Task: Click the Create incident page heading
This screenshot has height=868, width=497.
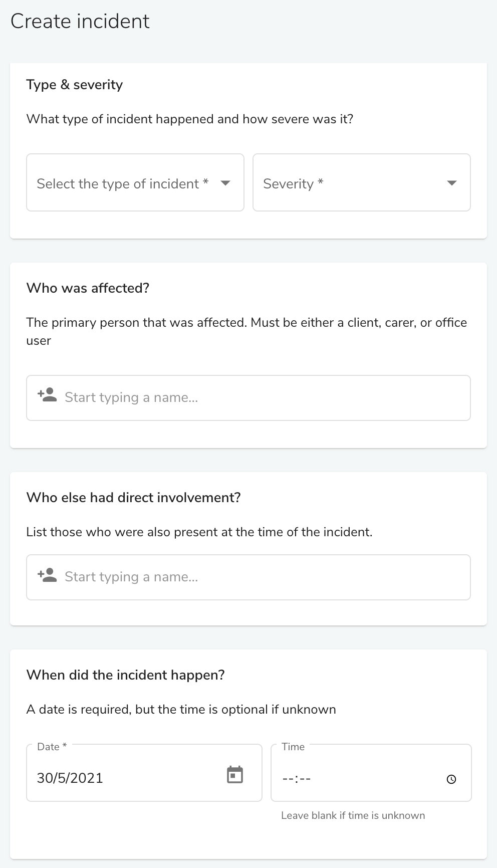Action: 80,21
